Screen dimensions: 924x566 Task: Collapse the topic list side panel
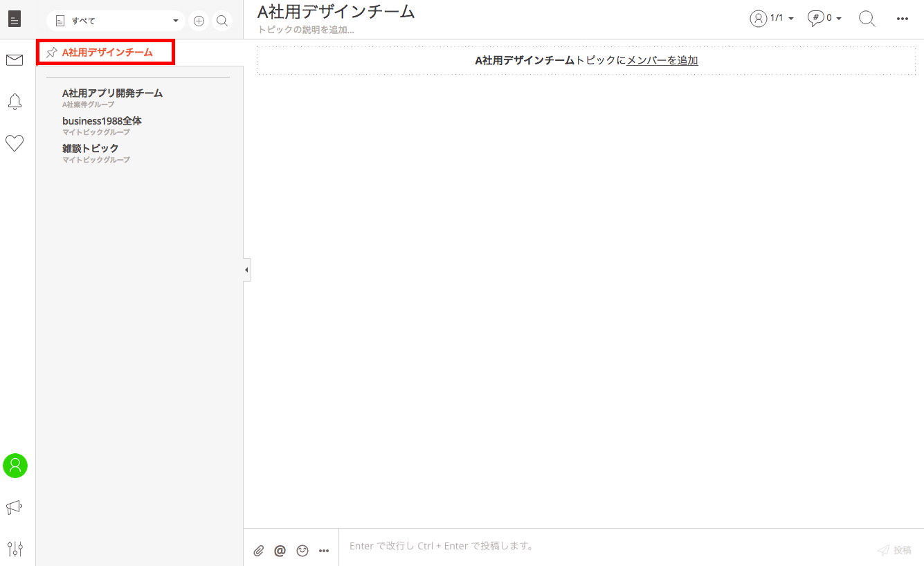[x=246, y=270]
